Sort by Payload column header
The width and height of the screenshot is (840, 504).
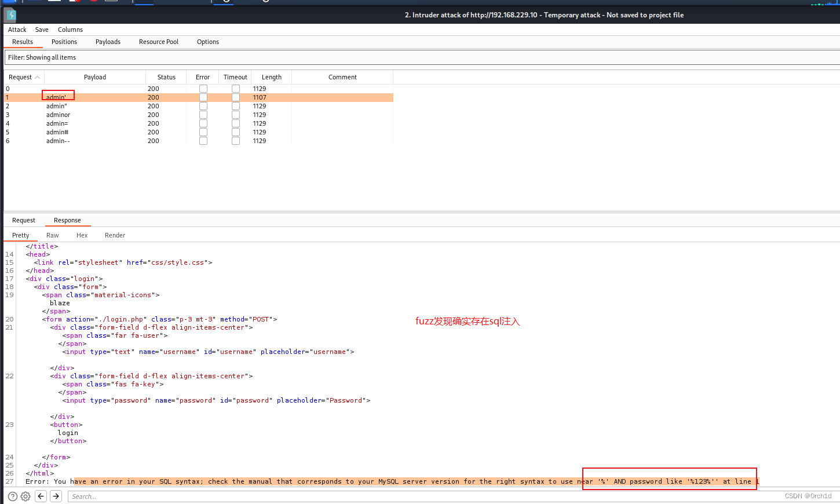95,77
